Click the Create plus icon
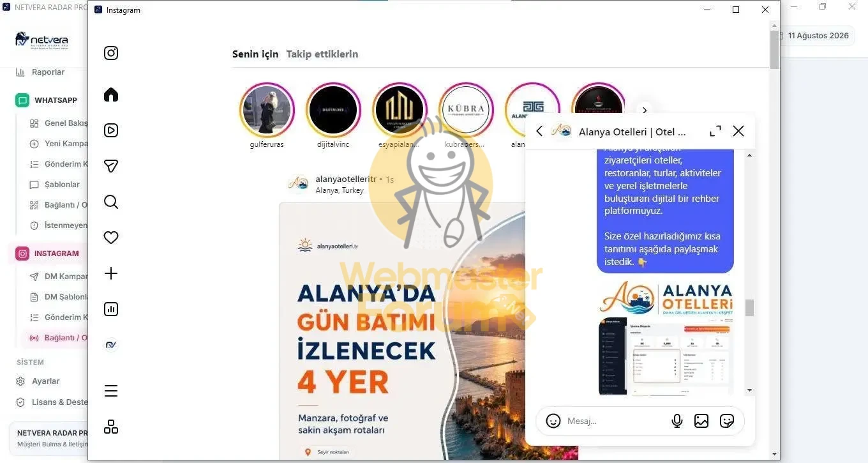The width and height of the screenshot is (868, 463). tap(111, 273)
